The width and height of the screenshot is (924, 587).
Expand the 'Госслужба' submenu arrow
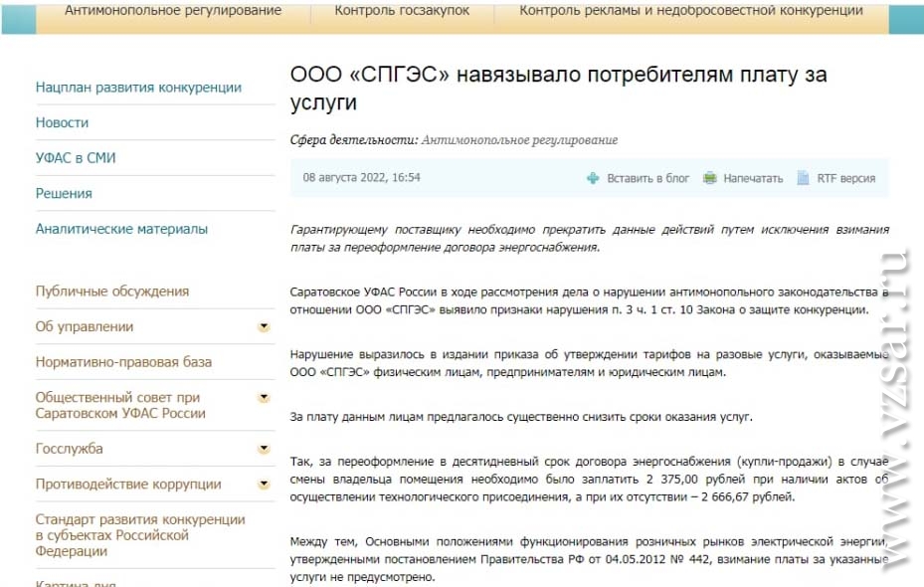[x=264, y=449]
